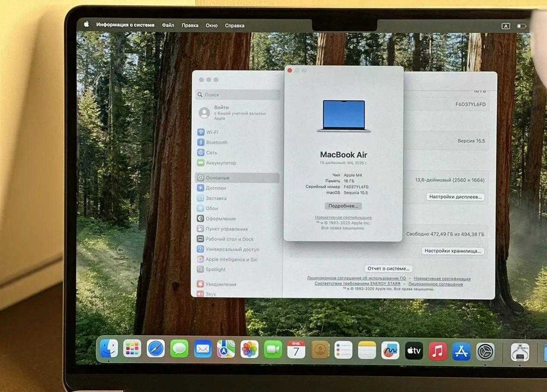Select Заставка in Settings sidebar

[237, 198]
